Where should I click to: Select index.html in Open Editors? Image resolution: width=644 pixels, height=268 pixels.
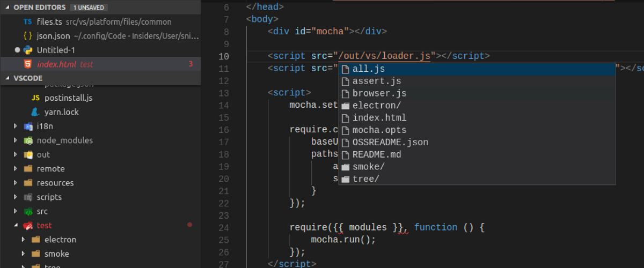pos(100,64)
